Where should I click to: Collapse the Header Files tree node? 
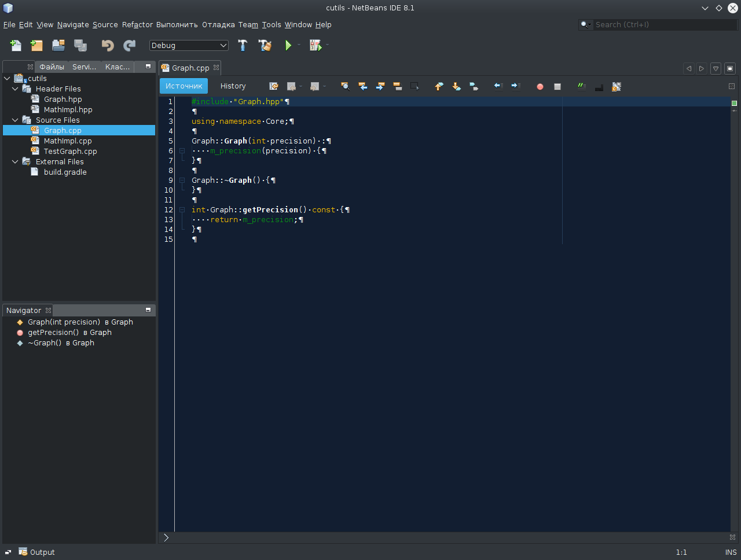[15, 89]
